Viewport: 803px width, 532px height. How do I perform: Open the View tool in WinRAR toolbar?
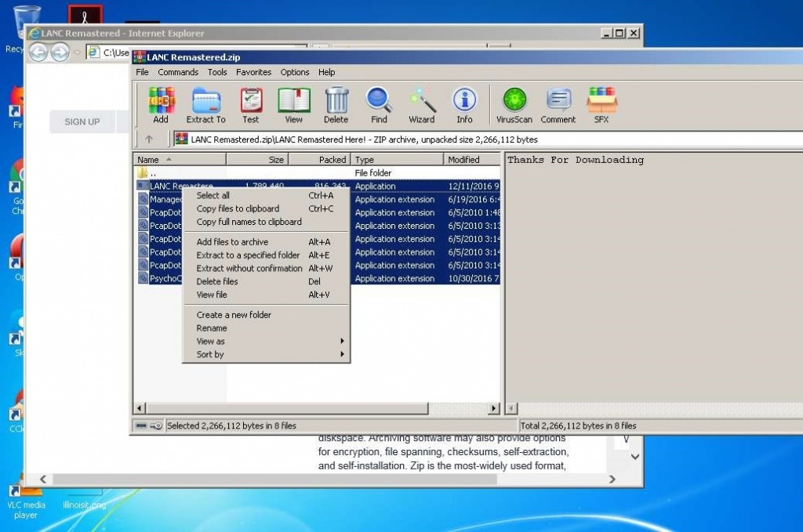[294, 105]
